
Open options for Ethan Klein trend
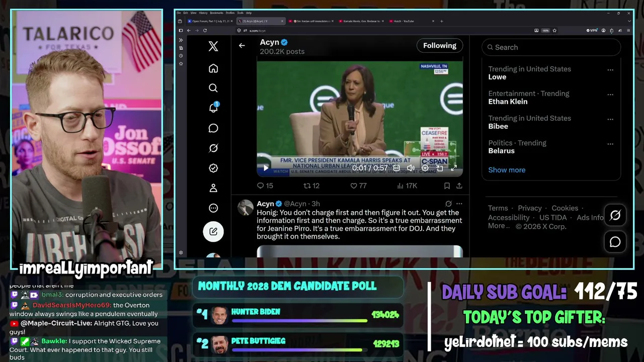click(x=610, y=95)
